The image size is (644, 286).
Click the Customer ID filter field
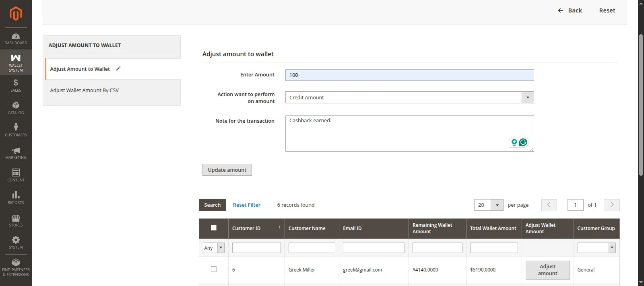[x=256, y=248]
